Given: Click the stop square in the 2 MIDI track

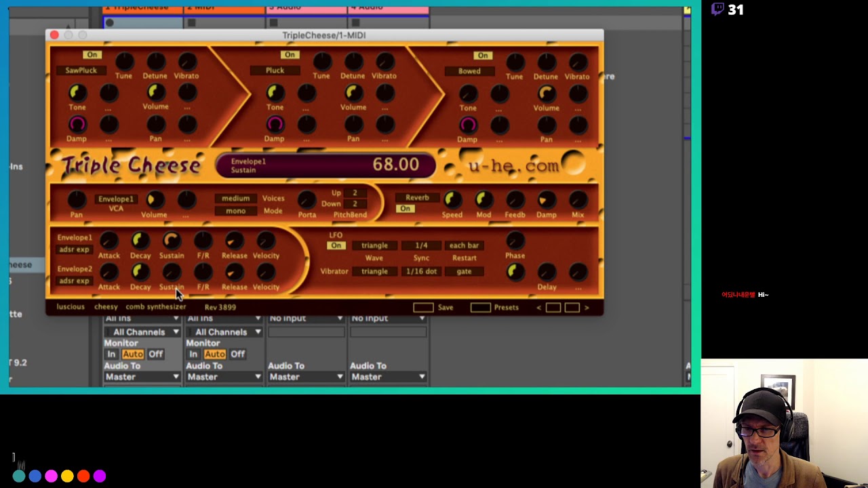Looking at the screenshot, I should pyautogui.click(x=191, y=22).
